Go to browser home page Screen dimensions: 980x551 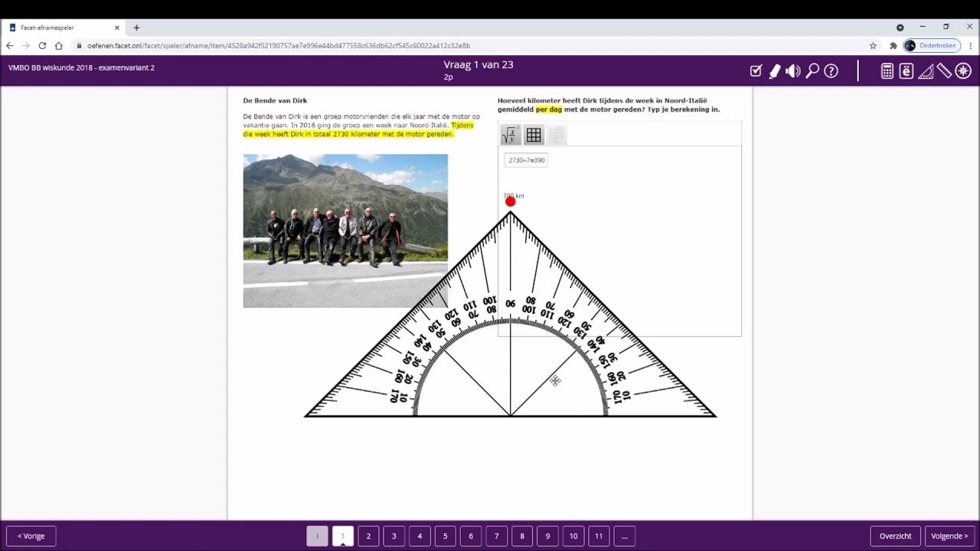tap(59, 46)
